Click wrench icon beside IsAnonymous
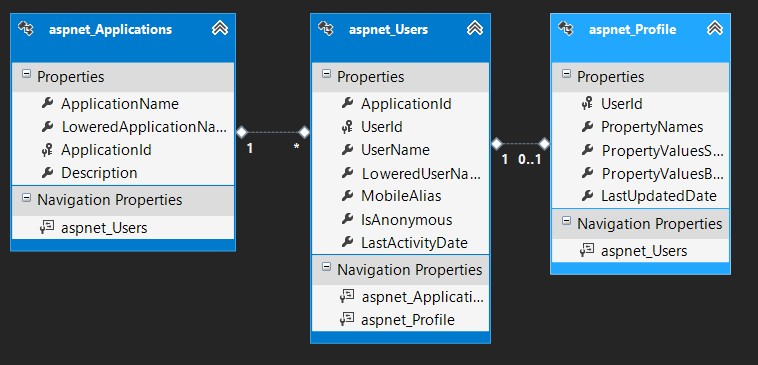 coord(347,219)
